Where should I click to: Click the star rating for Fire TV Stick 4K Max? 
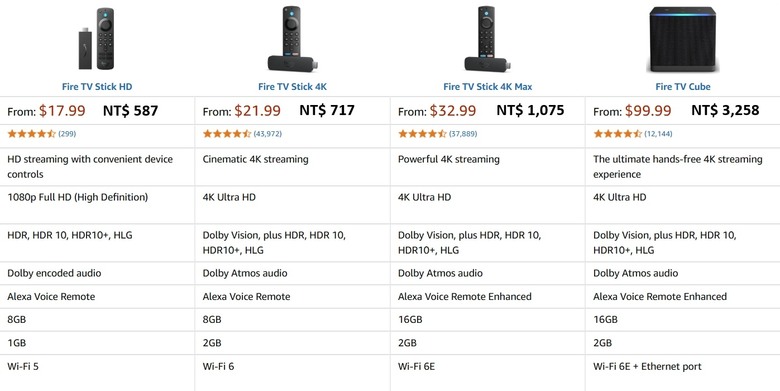tap(422, 134)
